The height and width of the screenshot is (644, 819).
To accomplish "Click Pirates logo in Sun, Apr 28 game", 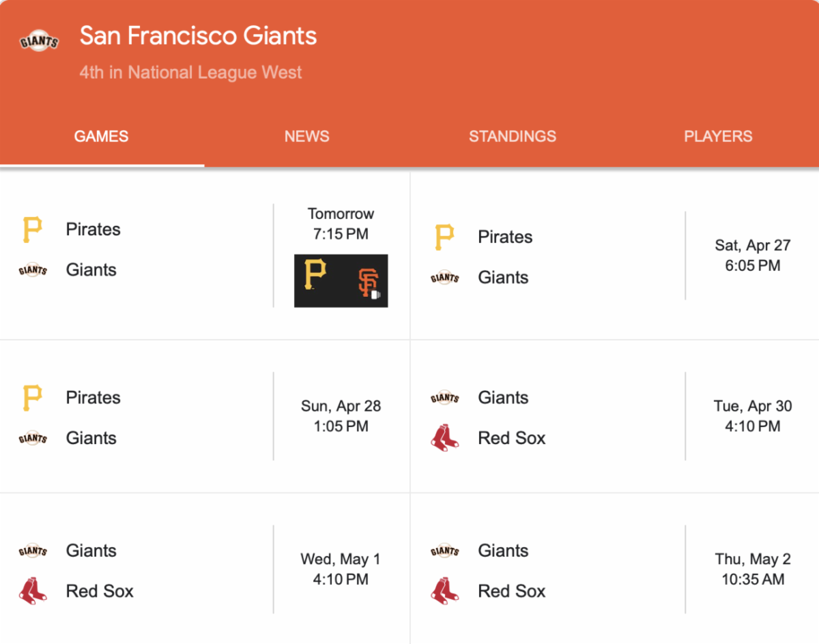I will 32,398.
